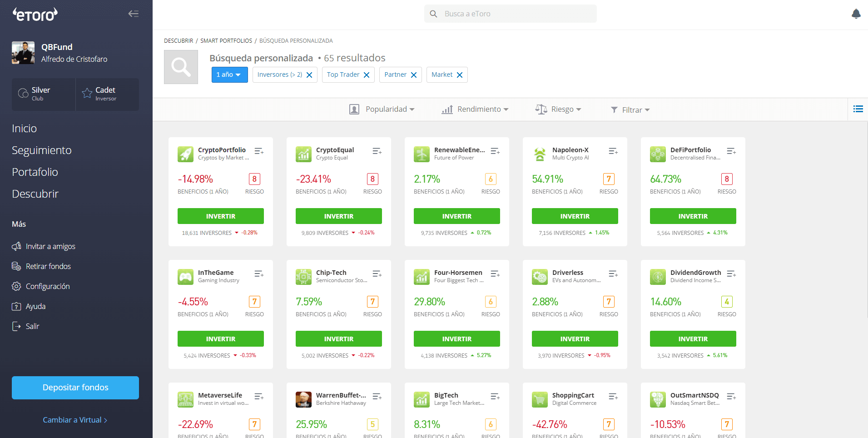Open Seguimiento in sidebar
This screenshot has width=868, height=438.
pos(42,150)
